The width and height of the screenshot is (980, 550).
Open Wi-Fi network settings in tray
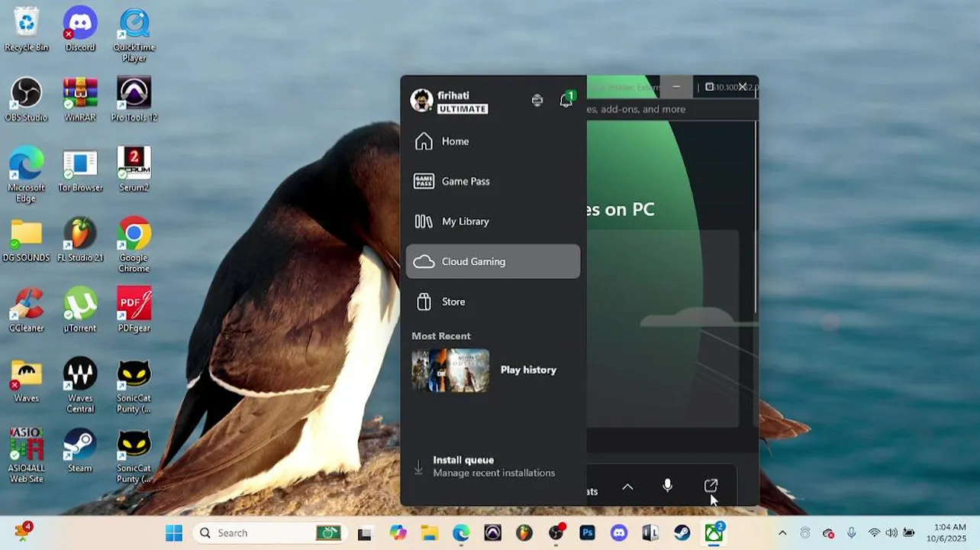(x=875, y=533)
